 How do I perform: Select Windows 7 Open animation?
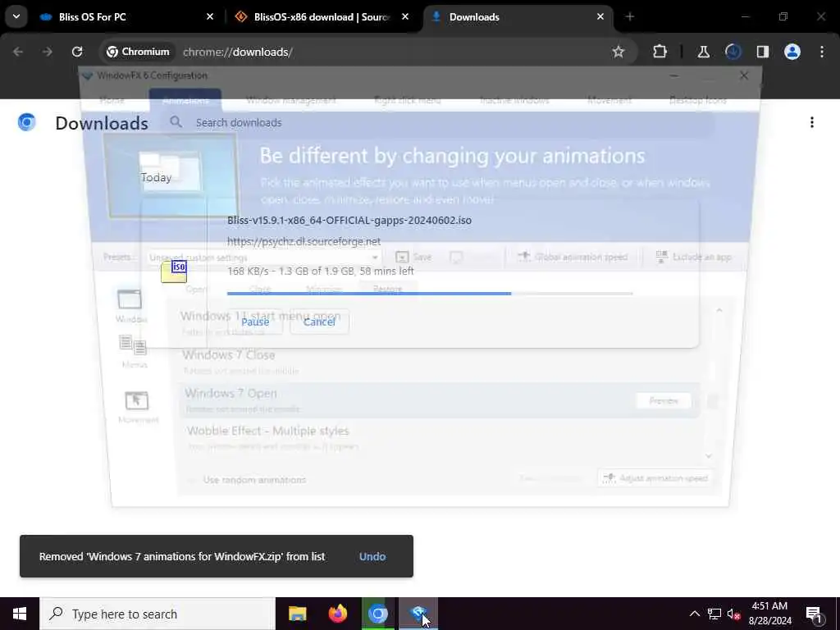click(x=441, y=400)
